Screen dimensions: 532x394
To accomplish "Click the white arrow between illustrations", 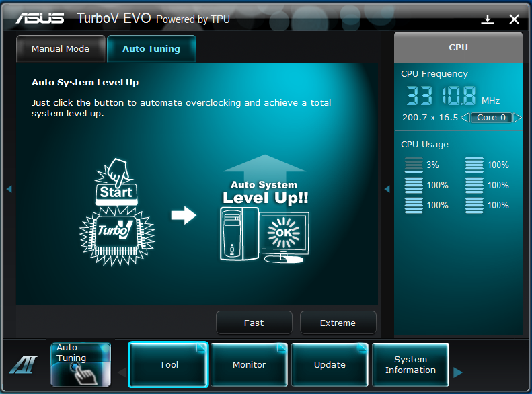I will pyautogui.click(x=184, y=215).
